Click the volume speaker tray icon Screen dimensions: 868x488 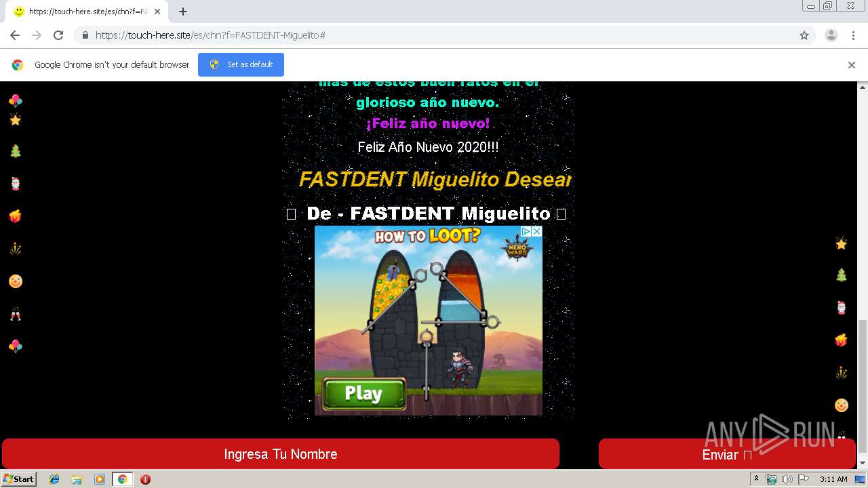click(x=787, y=479)
